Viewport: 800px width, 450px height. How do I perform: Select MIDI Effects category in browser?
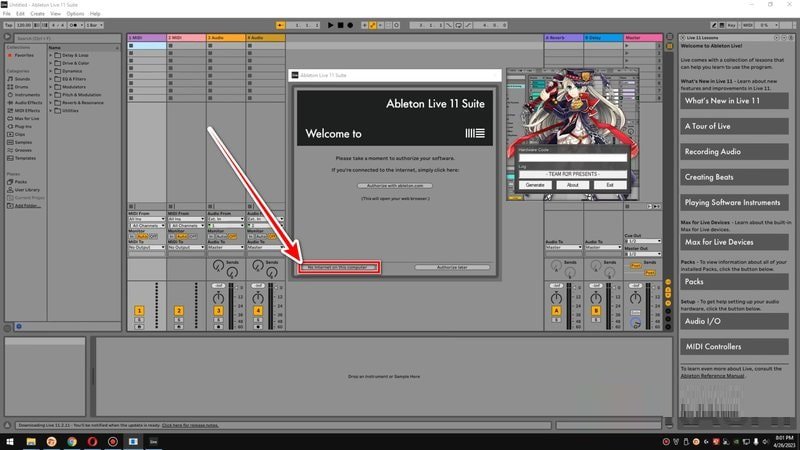point(27,110)
